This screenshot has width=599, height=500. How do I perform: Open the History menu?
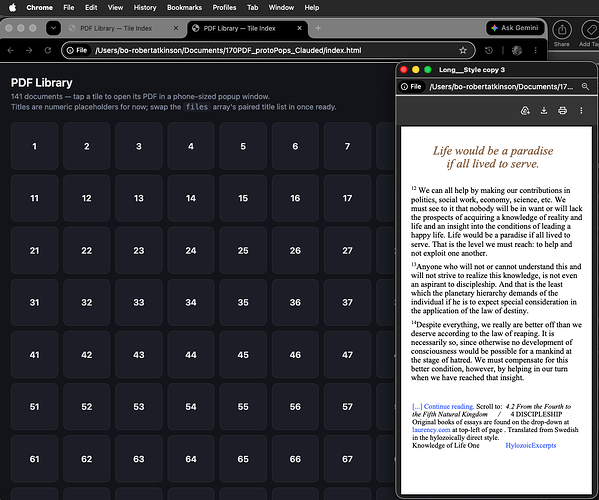[x=145, y=7]
